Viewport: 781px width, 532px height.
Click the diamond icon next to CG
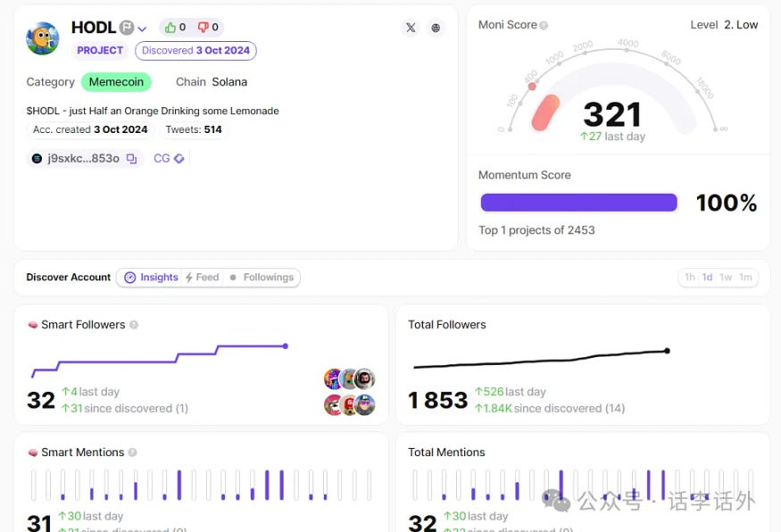179,158
